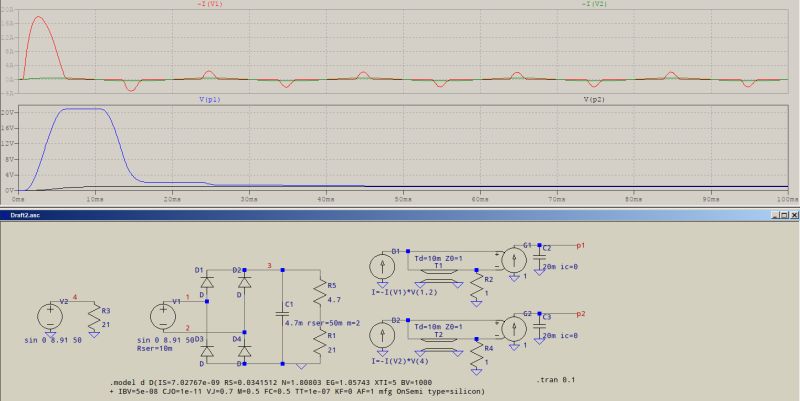Click the 90ms time axis label
Screen dimensions: 800x401
(x=710, y=199)
